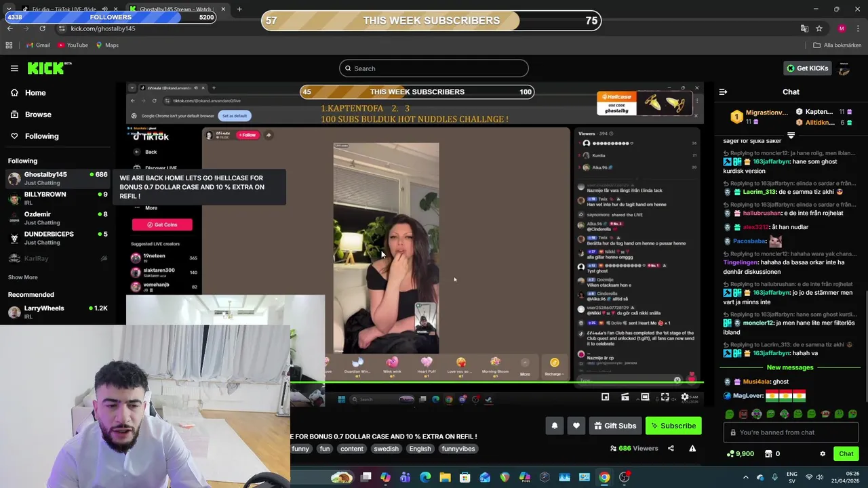
Task: Click the green Chat send button
Action: click(x=846, y=454)
